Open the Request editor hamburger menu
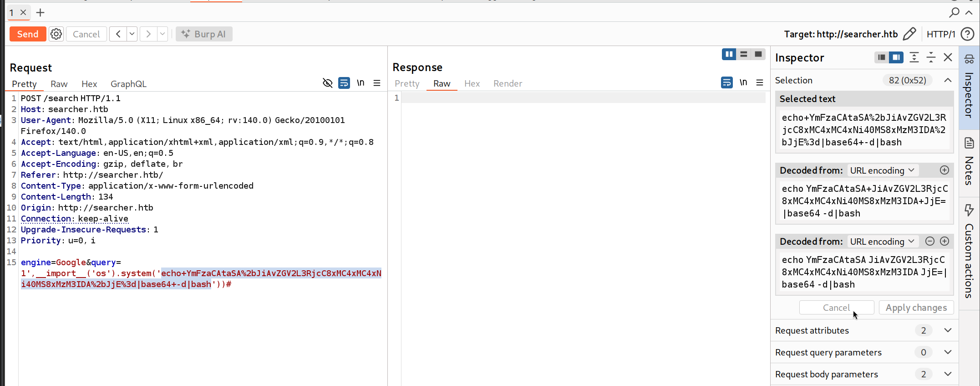This screenshot has height=386, width=980. point(377,83)
